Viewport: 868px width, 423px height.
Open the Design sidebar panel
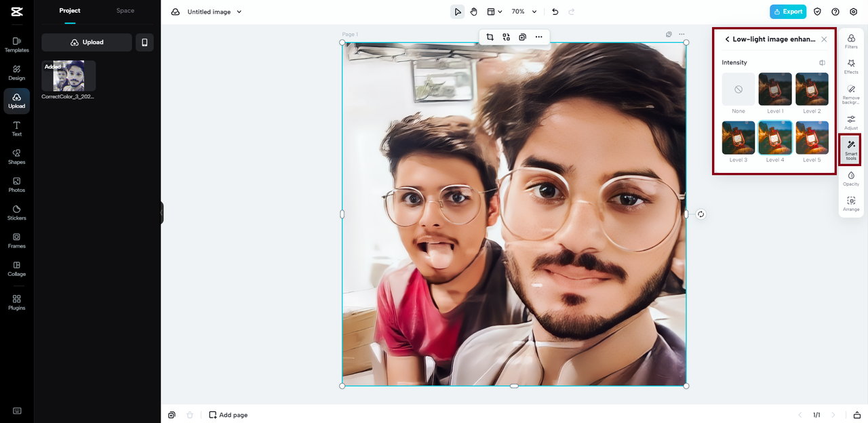[x=16, y=73]
